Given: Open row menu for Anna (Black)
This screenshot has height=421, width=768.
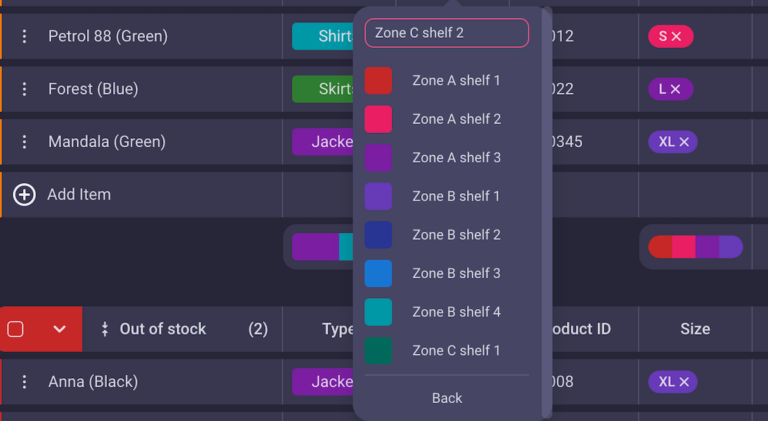Looking at the screenshot, I should 24,382.
